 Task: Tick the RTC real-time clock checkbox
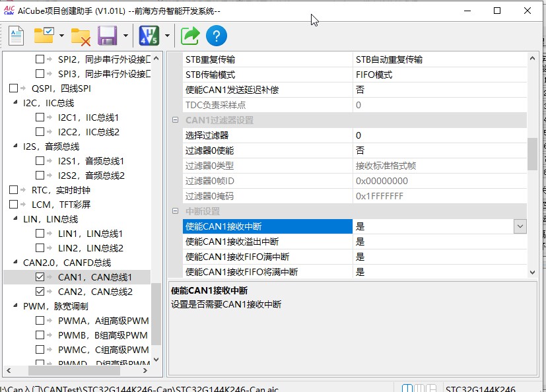click(x=13, y=190)
